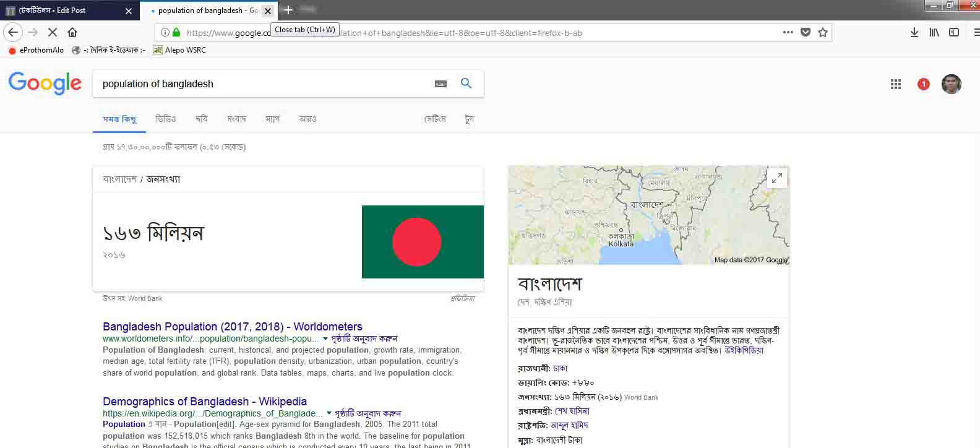This screenshot has height=448, width=980.
Task: Switch to the ভিডিও results tab
Action: click(166, 119)
